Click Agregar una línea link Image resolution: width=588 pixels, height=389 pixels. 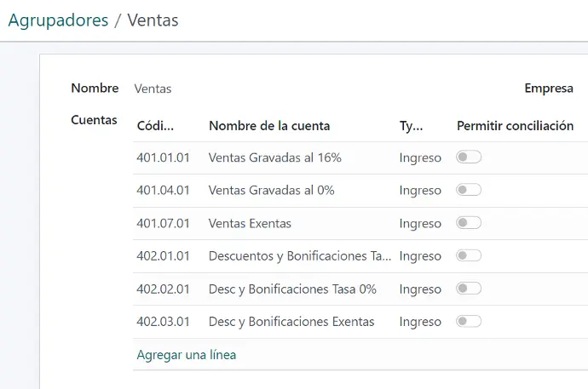pos(187,355)
